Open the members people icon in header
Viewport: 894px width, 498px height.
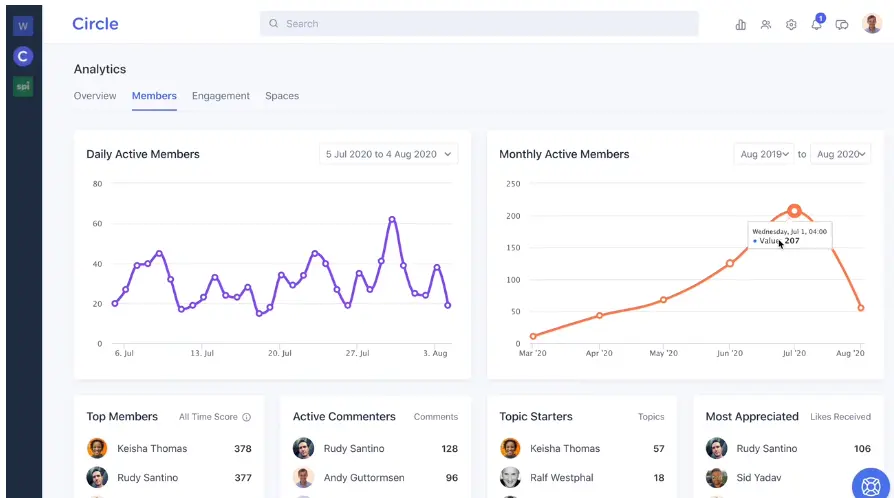click(766, 24)
